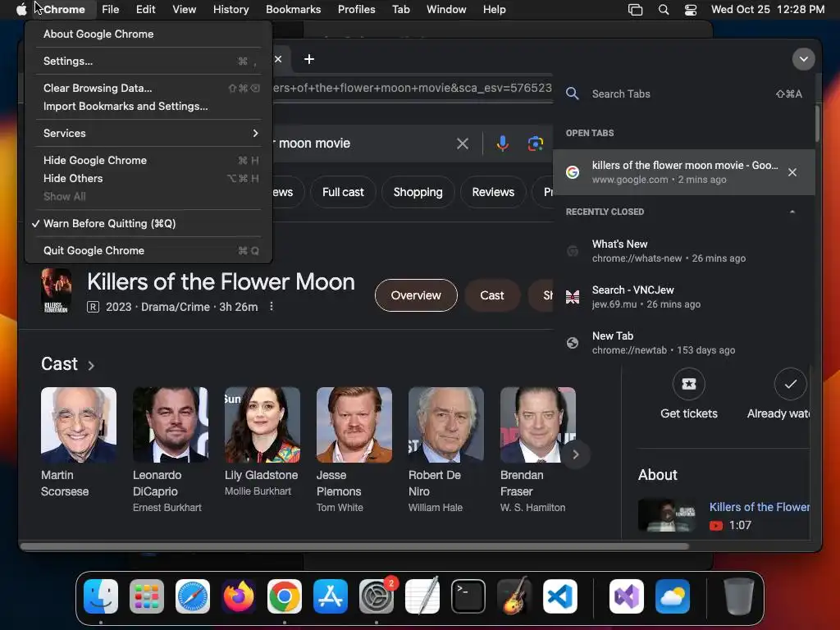
Task: Open the File menu
Action: click(111, 9)
